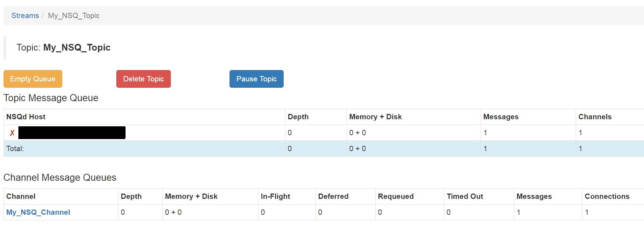Click the bold My_NSQ_Topic title heading
The height and width of the screenshot is (236, 644).
tap(77, 47)
